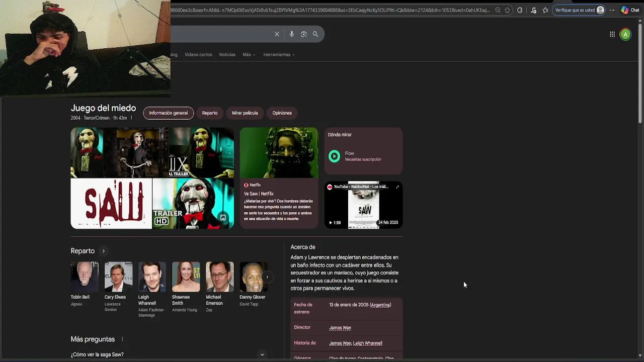Open the Herramientas dropdown
644x362 pixels.
coord(279,55)
